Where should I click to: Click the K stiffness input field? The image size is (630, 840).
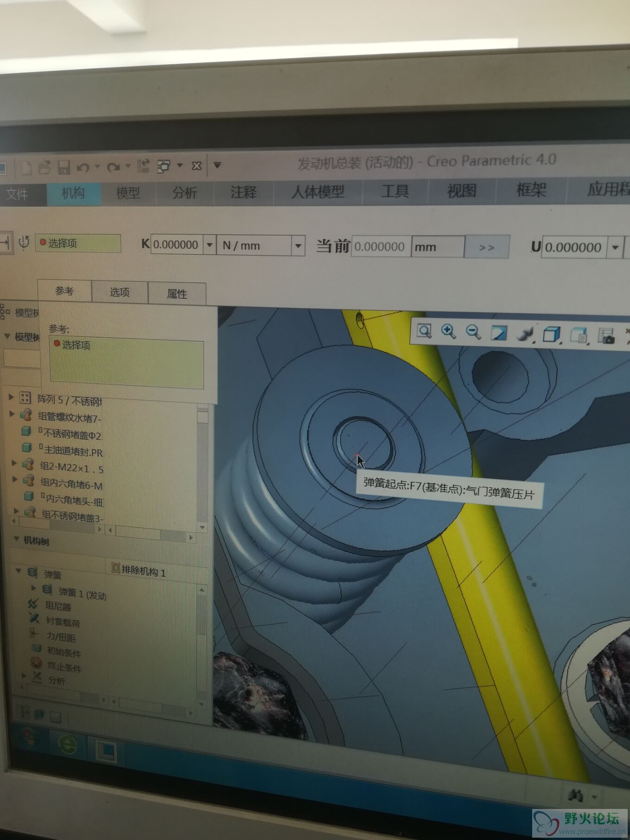point(178,245)
